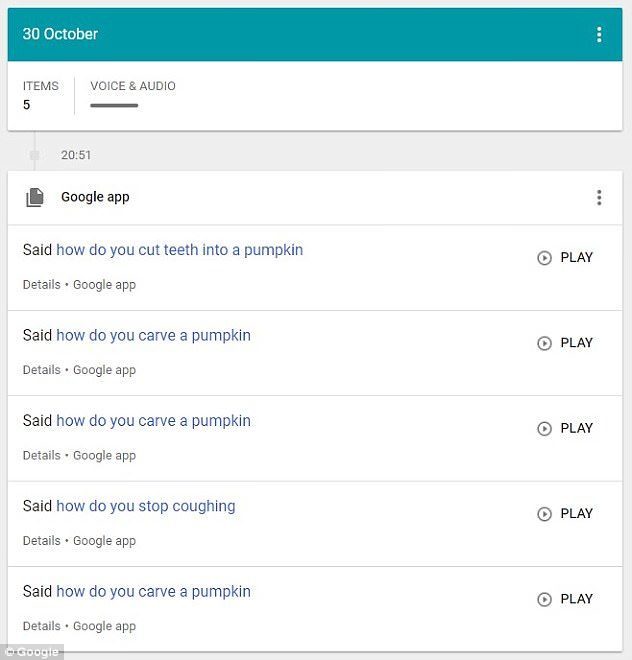Play the second entry's audio recording

pos(565,343)
